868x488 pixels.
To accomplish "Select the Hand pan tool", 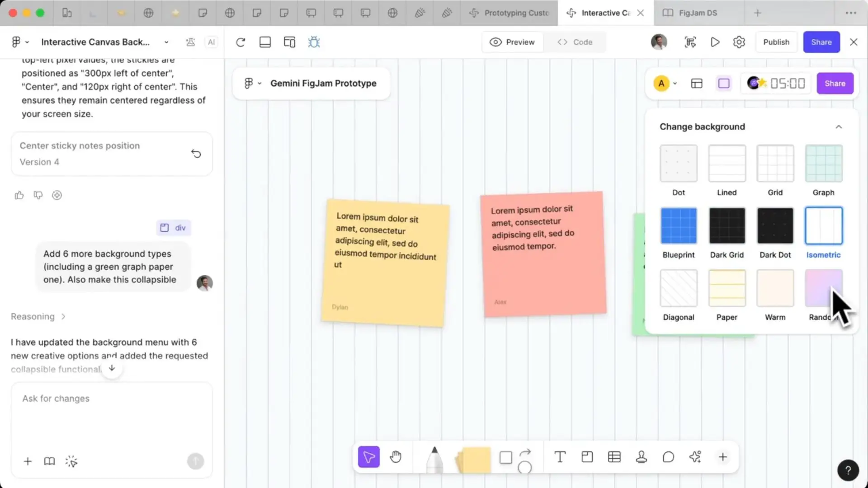I will pos(396,457).
